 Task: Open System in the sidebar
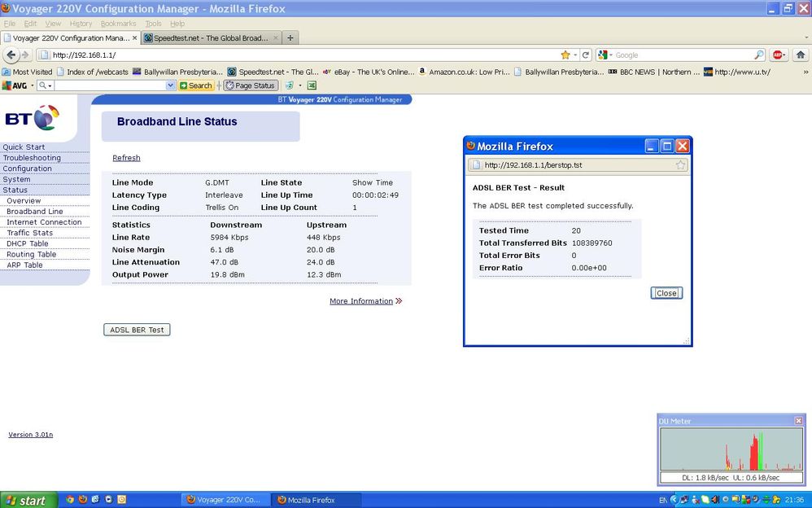[16, 179]
